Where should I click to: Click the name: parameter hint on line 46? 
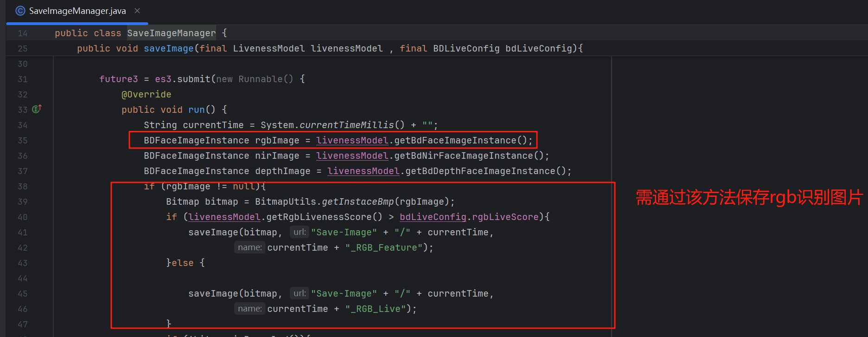[x=249, y=309]
